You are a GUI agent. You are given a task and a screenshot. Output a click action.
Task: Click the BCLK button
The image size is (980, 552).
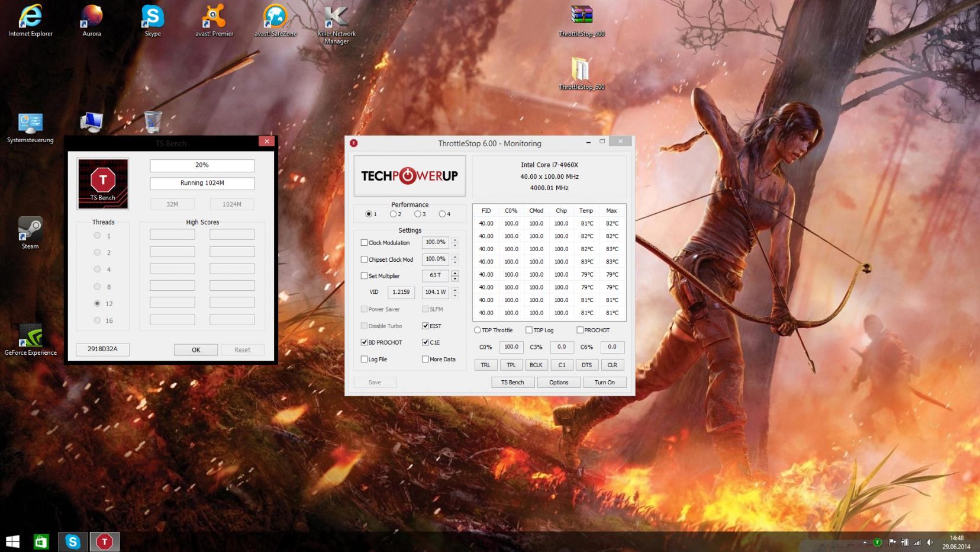click(x=536, y=365)
